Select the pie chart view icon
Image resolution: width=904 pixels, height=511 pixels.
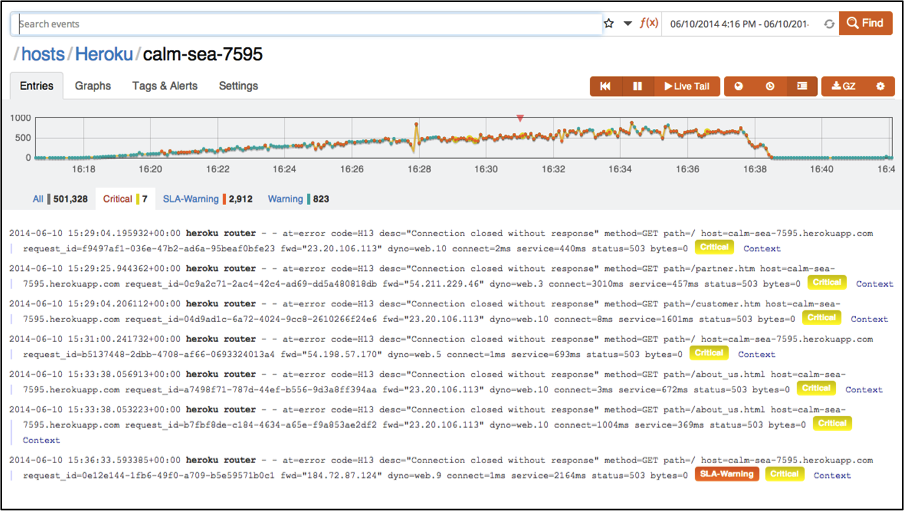(x=739, y=86)
